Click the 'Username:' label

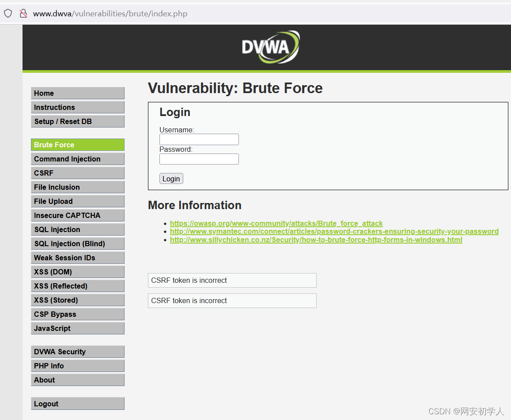(x=177, y=130)
